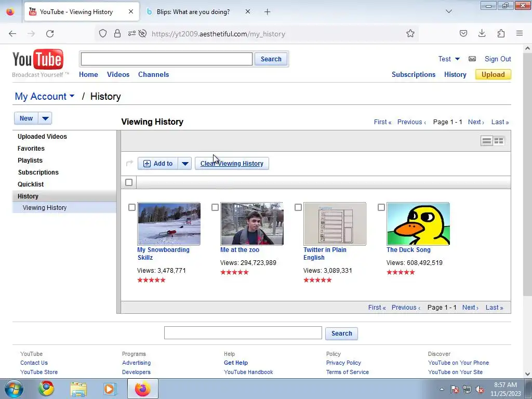Open a new browser tab with plus
532x399 pixels.
tap(268, 12)
